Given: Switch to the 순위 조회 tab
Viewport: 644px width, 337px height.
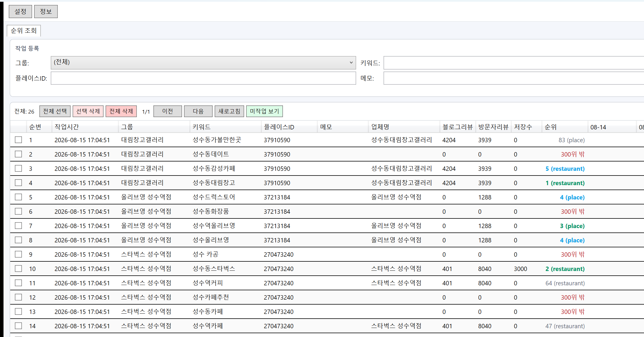Looking at the screenshot, I should 24,31.
